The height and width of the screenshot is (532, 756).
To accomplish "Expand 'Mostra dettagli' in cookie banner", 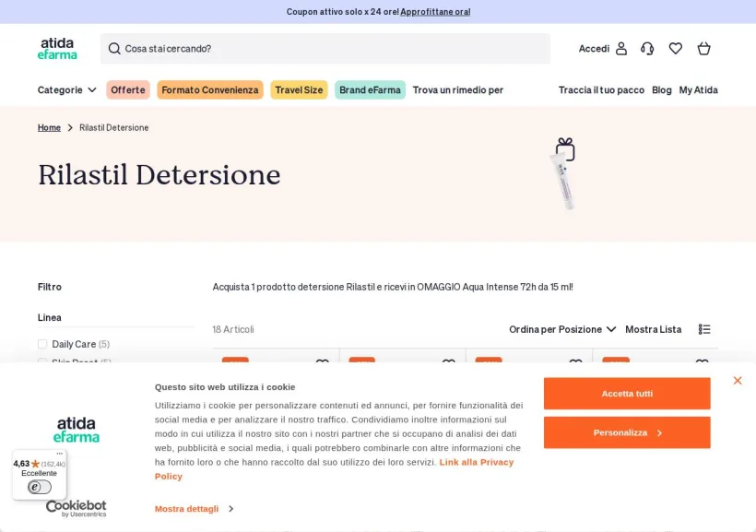I will (194, 508).
